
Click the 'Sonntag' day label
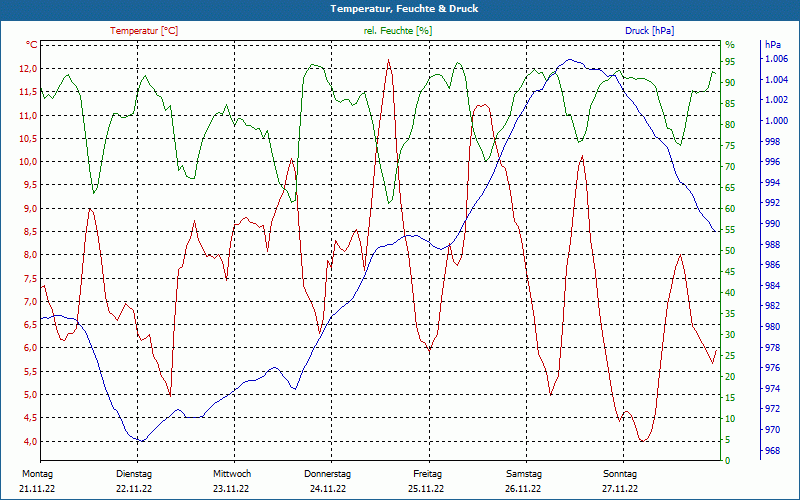(x=620, y=474)
